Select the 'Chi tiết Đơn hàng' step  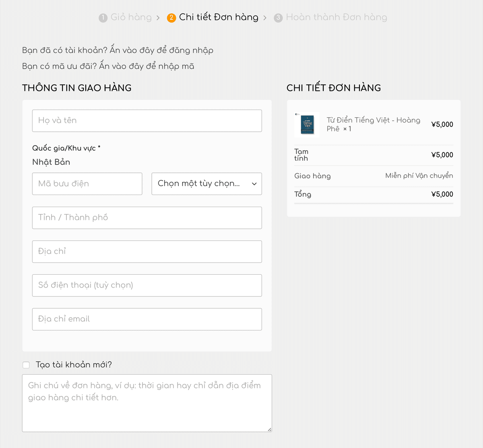pyautogui.click(x=219, y=17)
